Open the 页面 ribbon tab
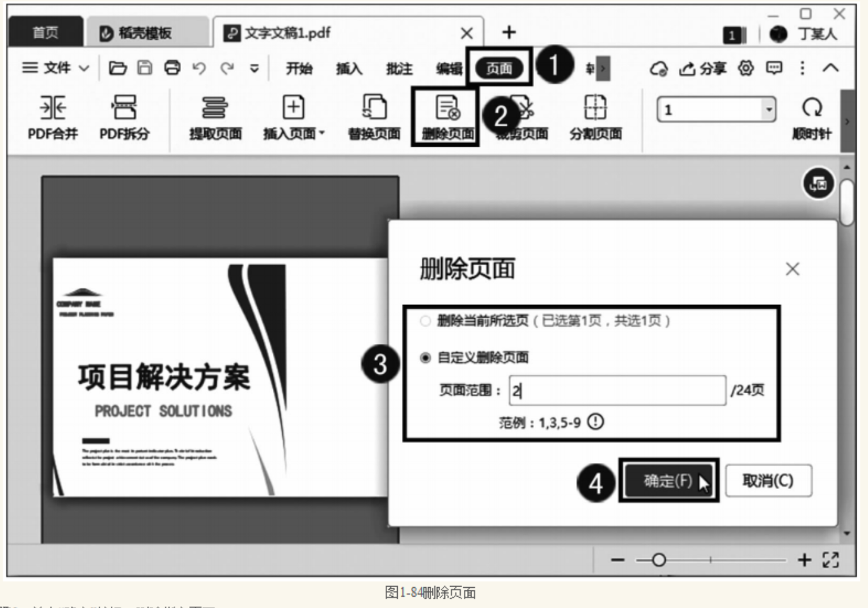 [x=499, y=68]
